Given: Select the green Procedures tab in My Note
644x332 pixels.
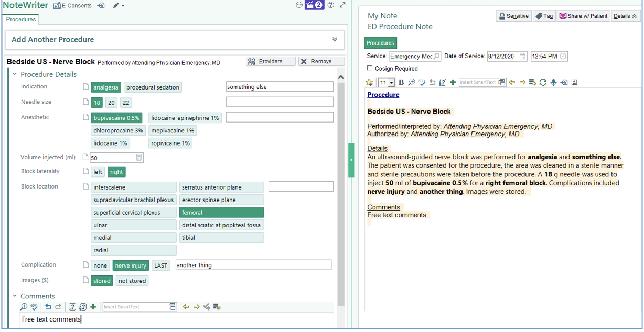Looking at the screenshot, I should [x=380, y=43].
